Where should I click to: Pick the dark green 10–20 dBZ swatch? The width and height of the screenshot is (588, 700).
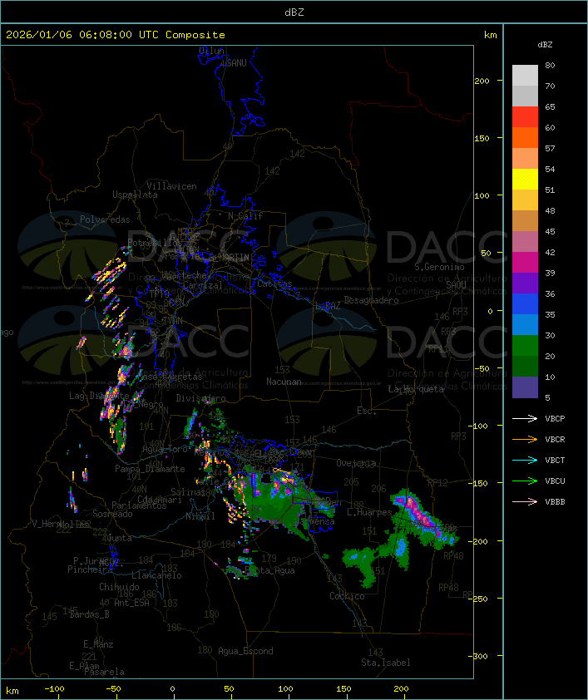[525, 366]
